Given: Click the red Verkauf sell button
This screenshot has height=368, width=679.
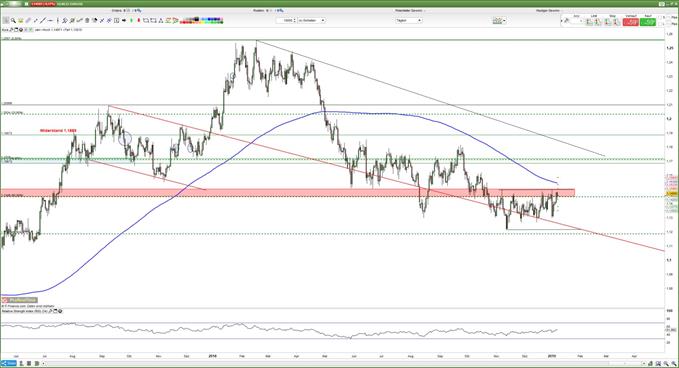Looking at the screenshot, I should [631, 21].
